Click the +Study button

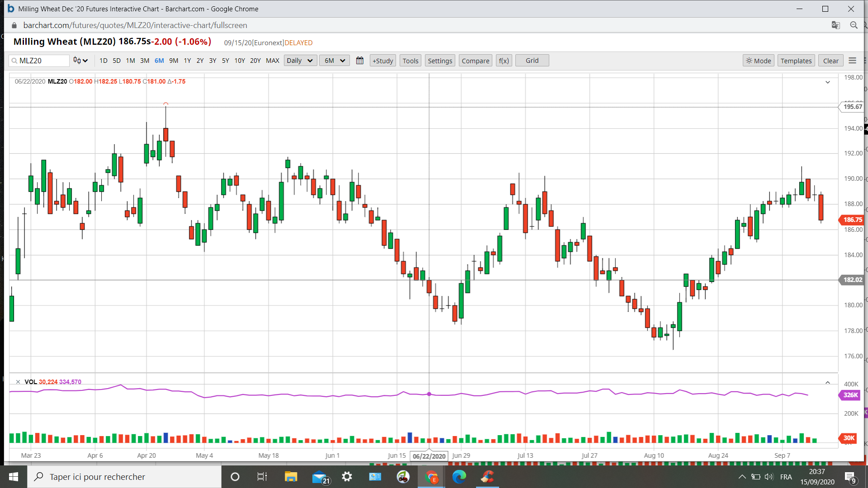pos(382,61)
